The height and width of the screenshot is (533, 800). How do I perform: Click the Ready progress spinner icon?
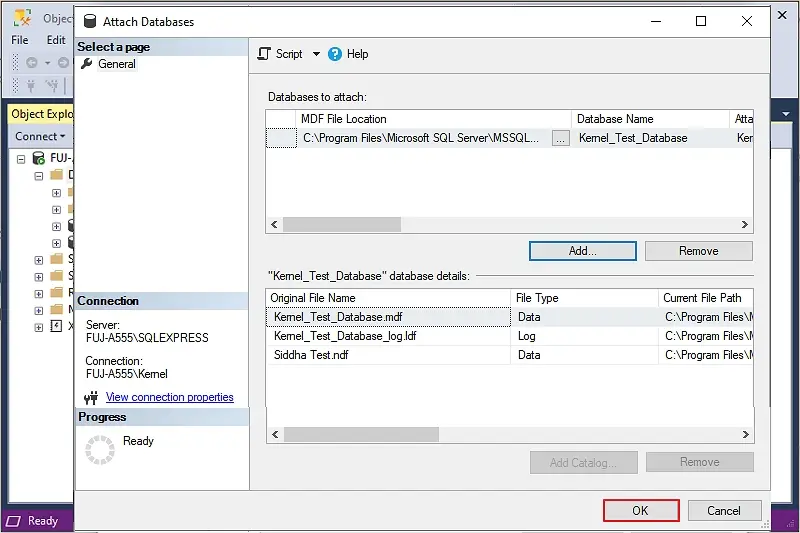point(99,450)
